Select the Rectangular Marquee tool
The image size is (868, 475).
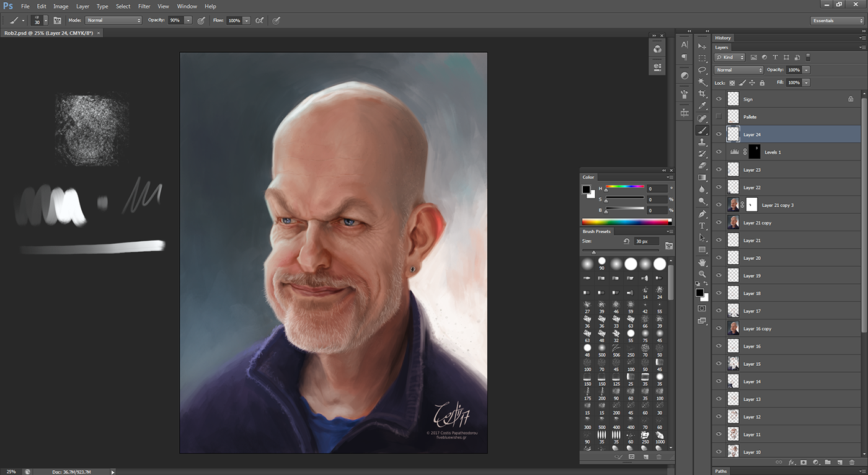tap(702, 58)
